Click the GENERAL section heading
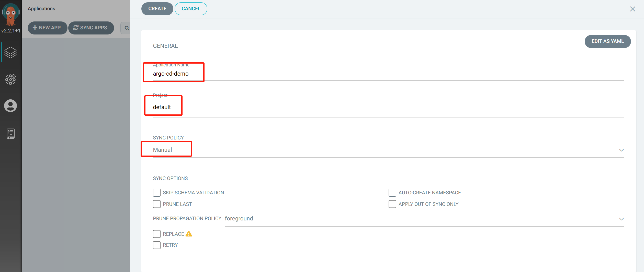Screen dimensions: 644x272 (x=165, y=46)
